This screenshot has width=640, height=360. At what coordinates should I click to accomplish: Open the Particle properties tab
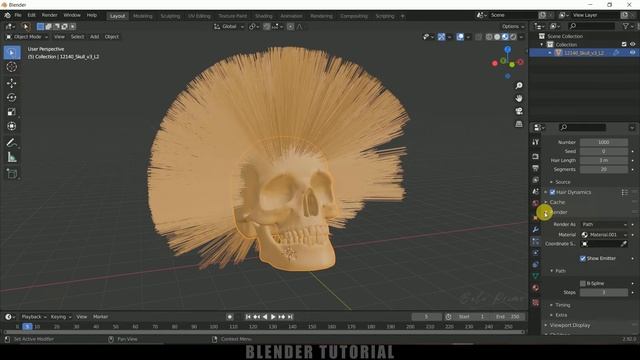click(536, 242)
